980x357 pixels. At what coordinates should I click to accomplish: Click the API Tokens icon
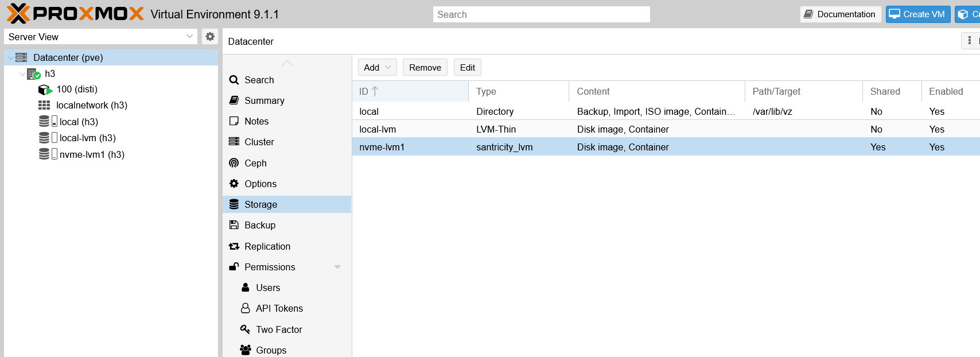[246, 308]
